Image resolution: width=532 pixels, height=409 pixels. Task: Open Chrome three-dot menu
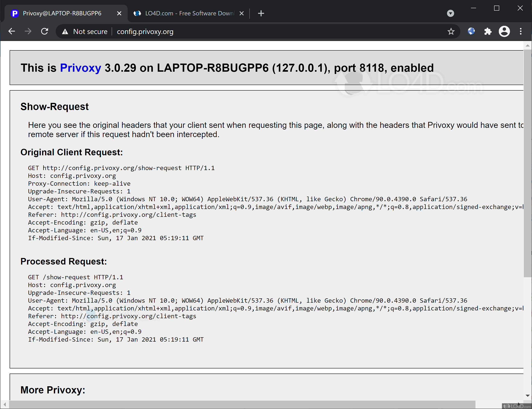tap(521, 31)
